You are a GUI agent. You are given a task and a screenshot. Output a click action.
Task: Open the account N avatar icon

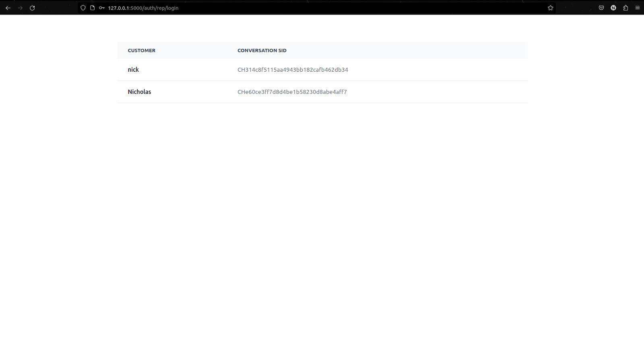pos(613,8)
